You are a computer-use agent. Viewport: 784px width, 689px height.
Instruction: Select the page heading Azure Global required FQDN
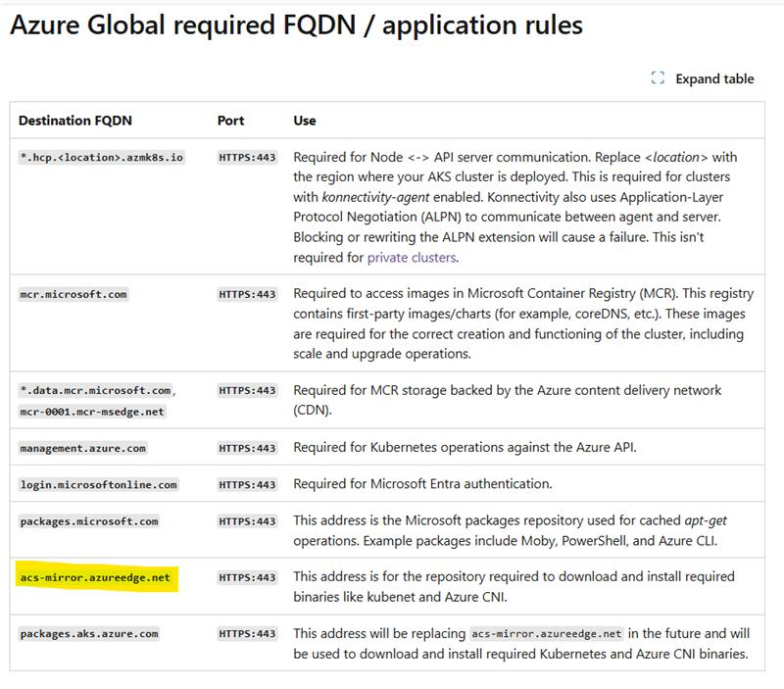pyautogui.click(x=296, y=25)
